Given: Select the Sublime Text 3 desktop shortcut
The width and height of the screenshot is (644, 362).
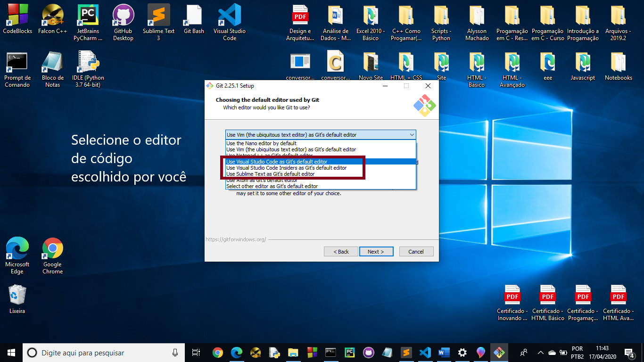Looking at the screenshot, I should click(158, 22).
